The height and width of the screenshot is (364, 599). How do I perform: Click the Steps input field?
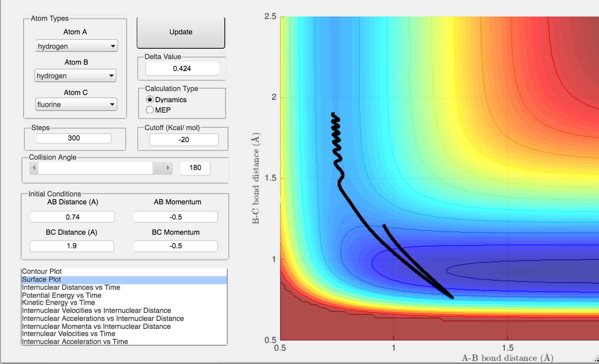74,138
